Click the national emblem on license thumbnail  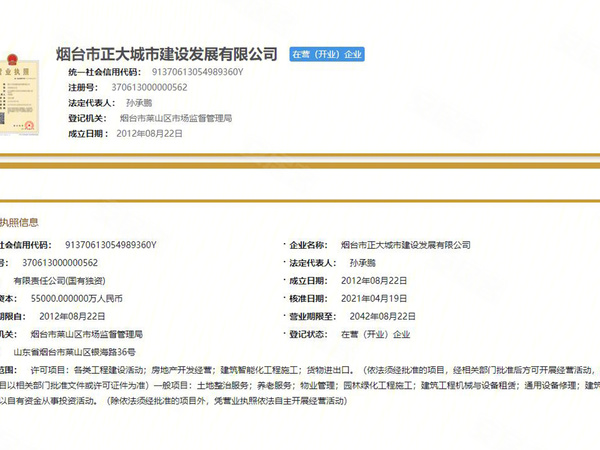(13, 59)
